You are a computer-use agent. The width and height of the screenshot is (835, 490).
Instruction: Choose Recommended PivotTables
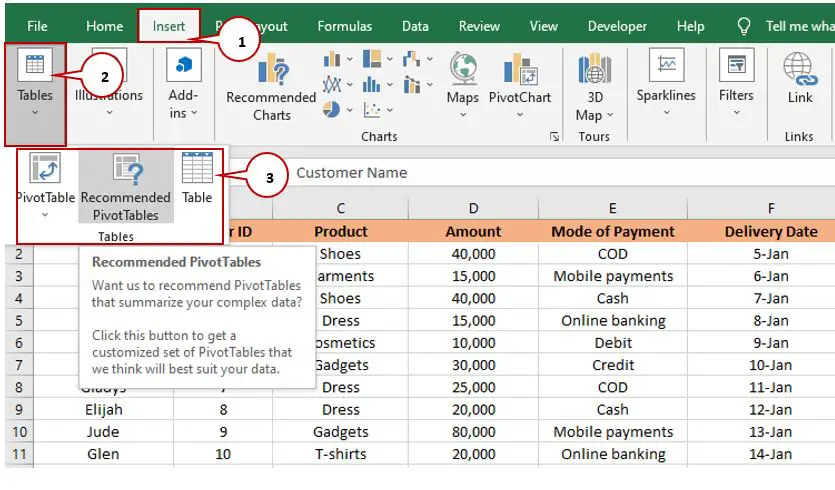126,186
